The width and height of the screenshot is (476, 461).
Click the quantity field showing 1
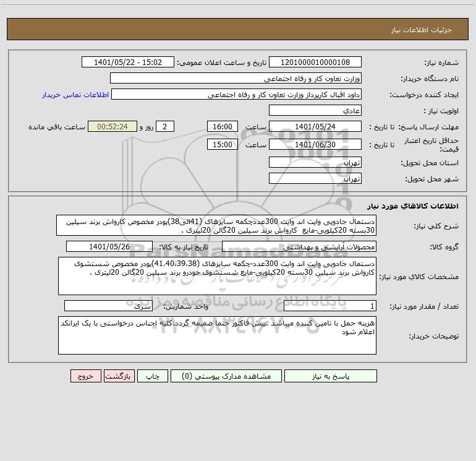pos(330,306)
